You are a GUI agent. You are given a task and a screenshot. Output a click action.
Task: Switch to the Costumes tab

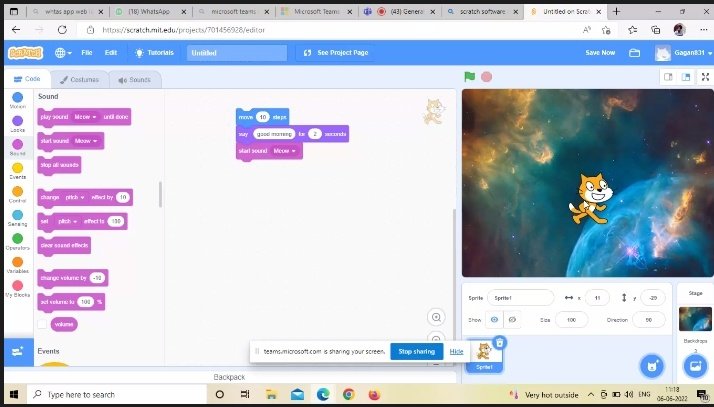[79, 80]
